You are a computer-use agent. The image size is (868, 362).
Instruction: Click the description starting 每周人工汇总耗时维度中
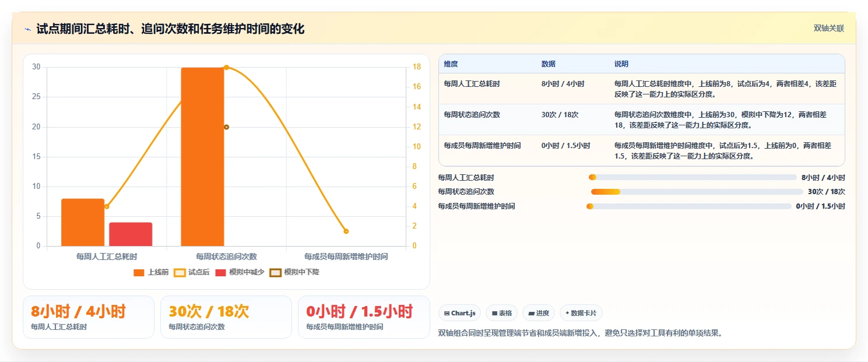726,89
